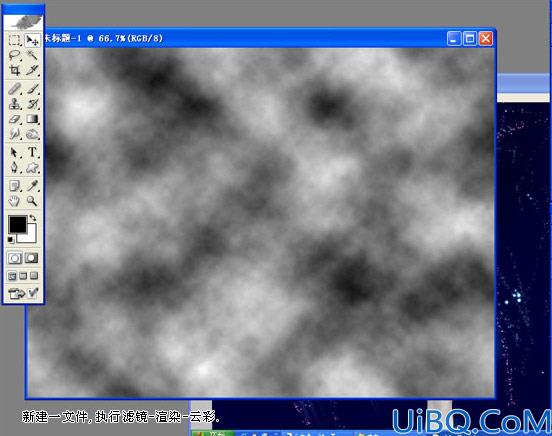Select the Custom Shape tool
The image size is (552, 436).
32,167
